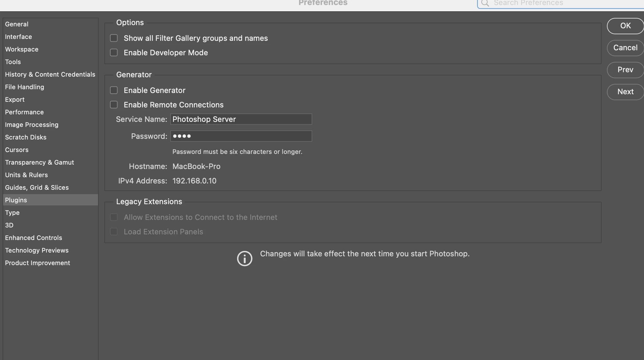The image size is (644, 360).
Task: Open the General preferences category
Action: 17,24
